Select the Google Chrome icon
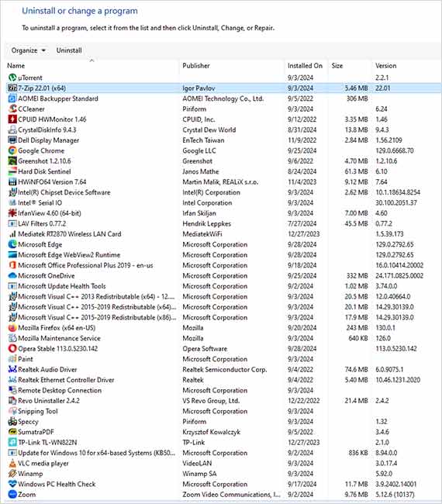 (12, 150)
